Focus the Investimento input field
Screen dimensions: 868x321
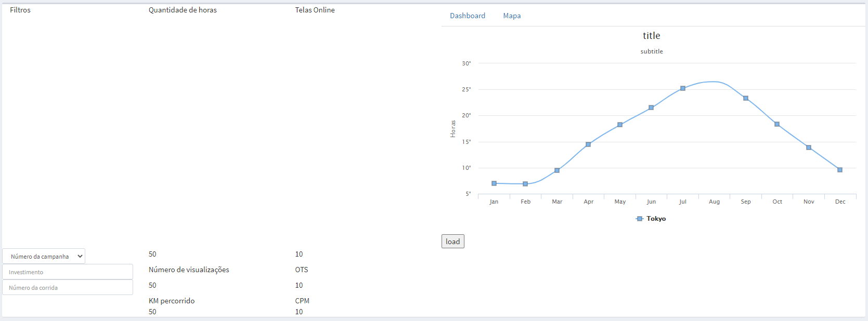68,272
